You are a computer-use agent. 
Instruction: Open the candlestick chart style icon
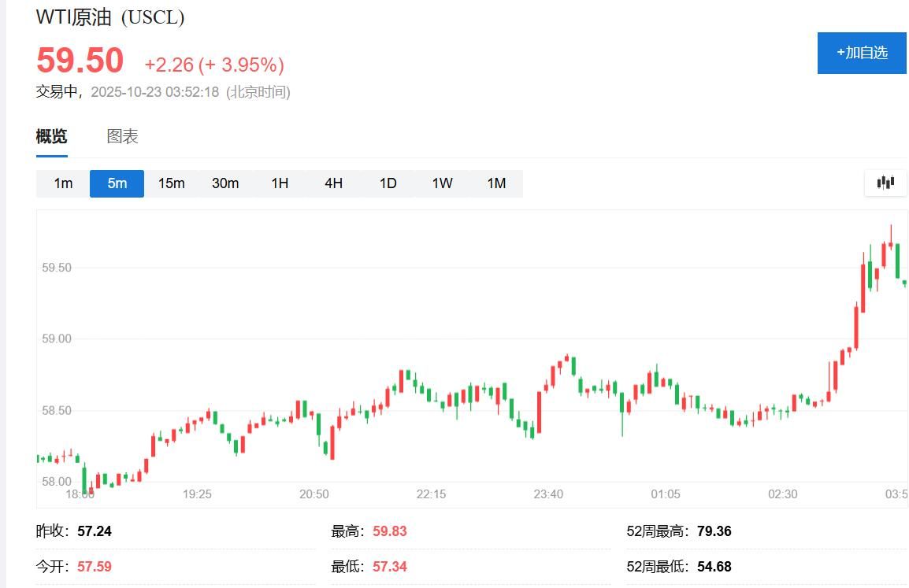885,183
